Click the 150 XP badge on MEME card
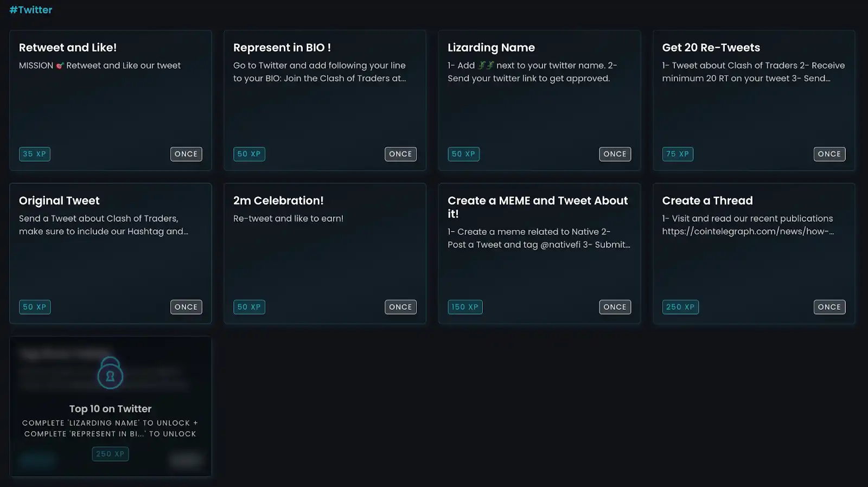This screenshot has height=487, width=868. (465, 307)
